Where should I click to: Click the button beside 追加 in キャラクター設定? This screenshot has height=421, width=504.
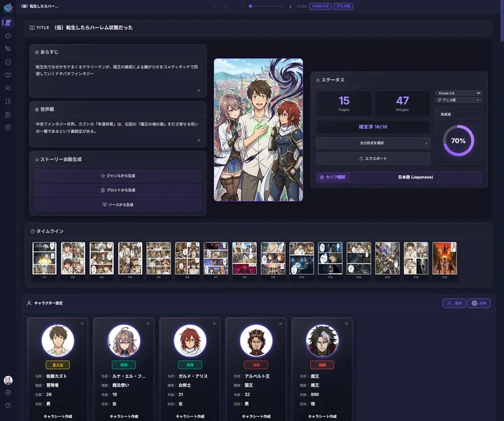click(x=479, y=303)
